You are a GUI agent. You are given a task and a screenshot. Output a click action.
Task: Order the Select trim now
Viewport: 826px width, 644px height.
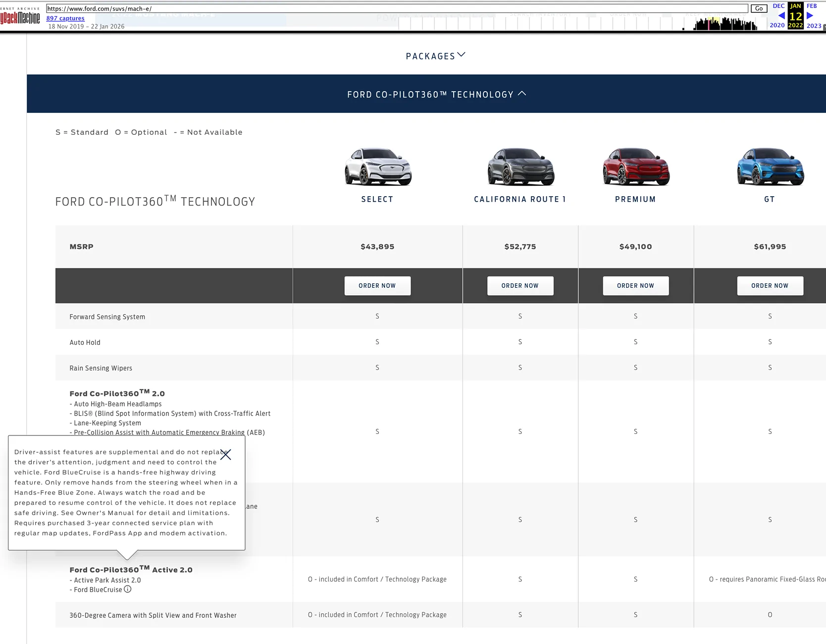pos(377,286)
